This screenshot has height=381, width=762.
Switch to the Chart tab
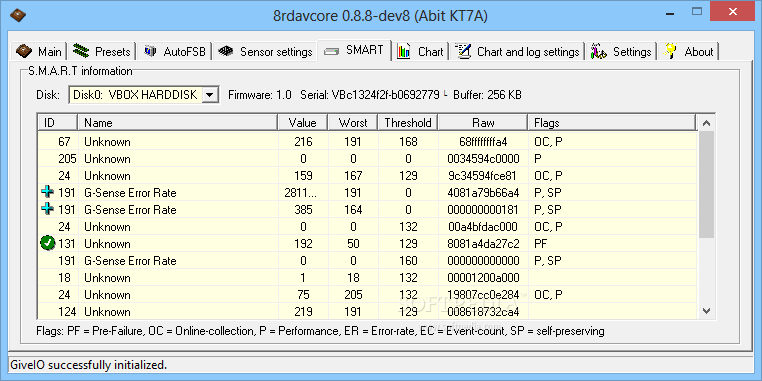421,51
